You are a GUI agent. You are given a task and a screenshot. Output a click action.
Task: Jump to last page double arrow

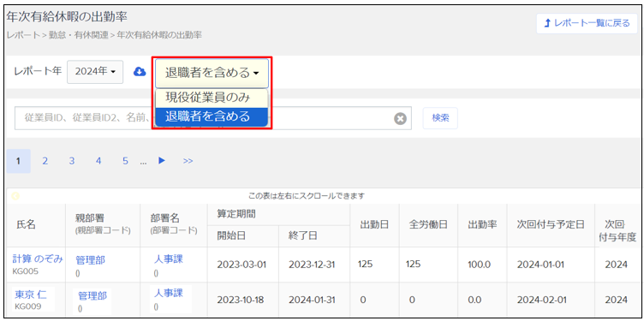click(x=188, y=161)
